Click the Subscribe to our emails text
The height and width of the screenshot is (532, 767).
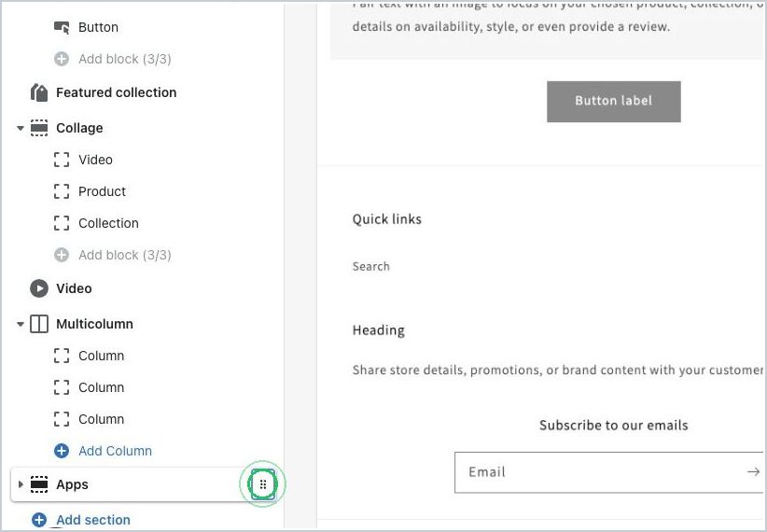613,426
